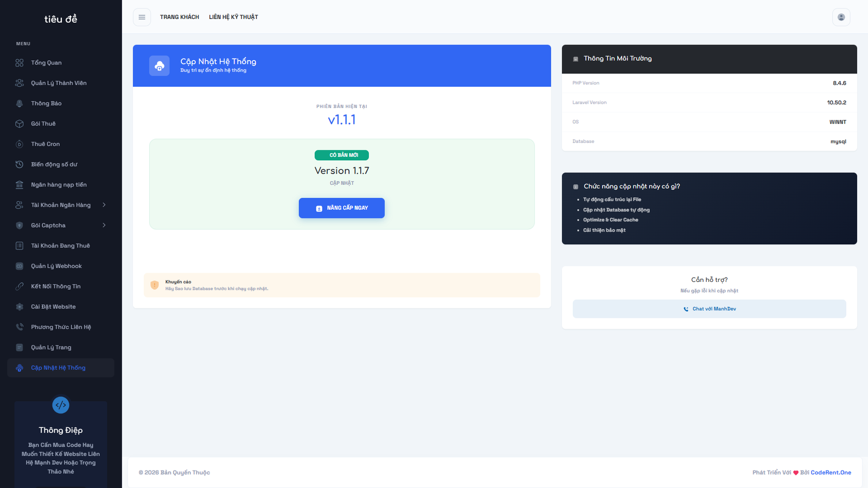Click the NÂNG CẤP NGAY button
The width and height of the screenshot is (868, 488).
pos(341,208)
